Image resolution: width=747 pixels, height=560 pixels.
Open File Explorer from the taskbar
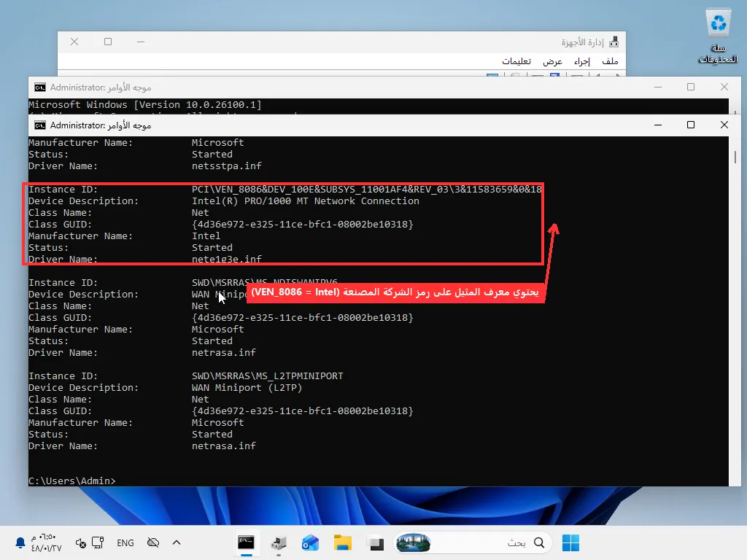[x=343, y=542]
